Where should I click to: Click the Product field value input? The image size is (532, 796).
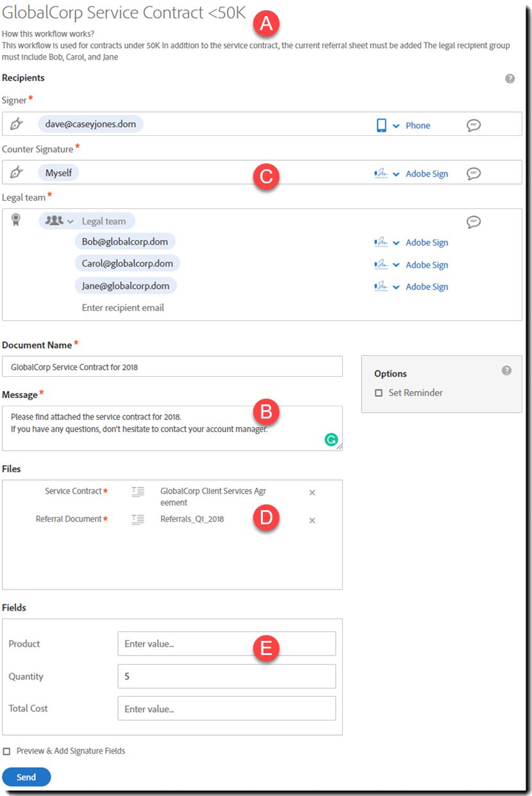coord(227,643)
